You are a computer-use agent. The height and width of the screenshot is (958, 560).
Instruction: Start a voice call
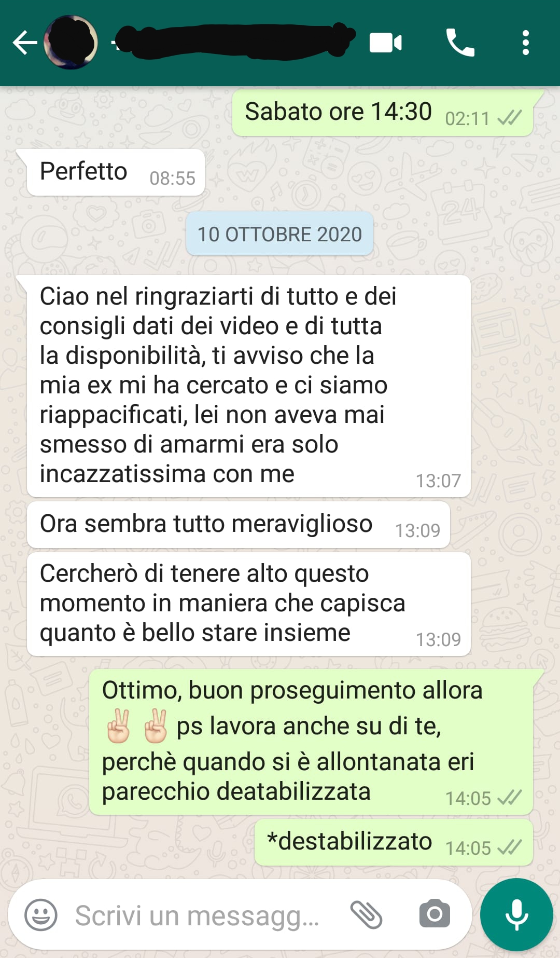tap(460, 43)
